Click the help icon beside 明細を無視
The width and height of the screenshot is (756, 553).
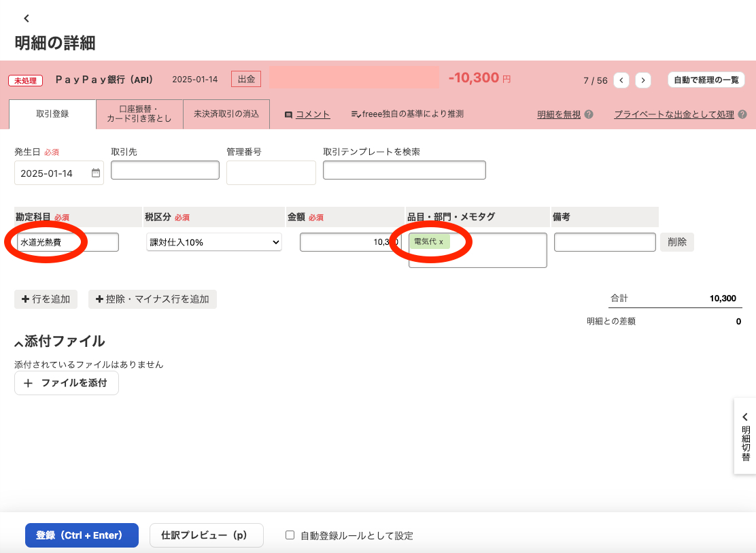[x=587, y=114]
